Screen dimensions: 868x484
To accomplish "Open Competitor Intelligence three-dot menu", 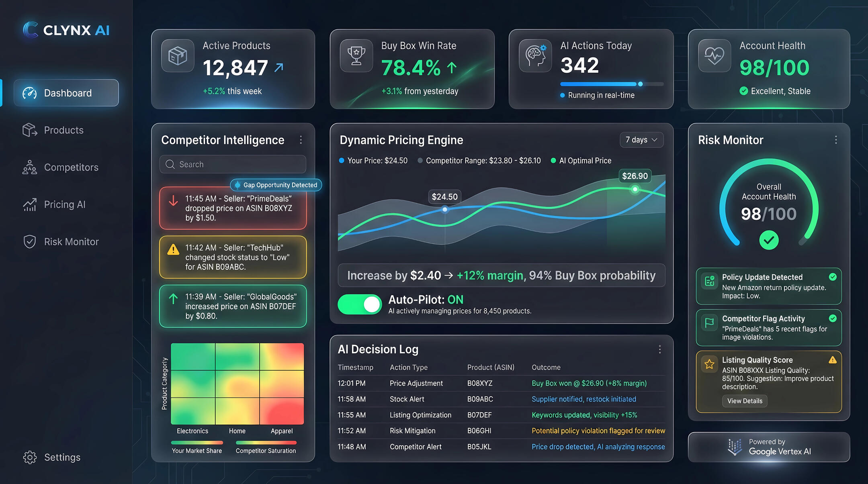I will click(301, 140).
